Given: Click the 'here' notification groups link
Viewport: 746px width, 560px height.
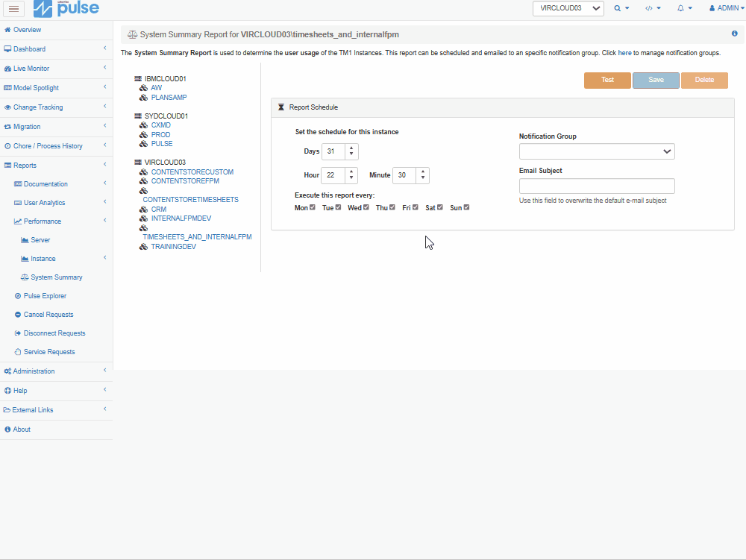Looking at the screenshot, I should point(624,53).
